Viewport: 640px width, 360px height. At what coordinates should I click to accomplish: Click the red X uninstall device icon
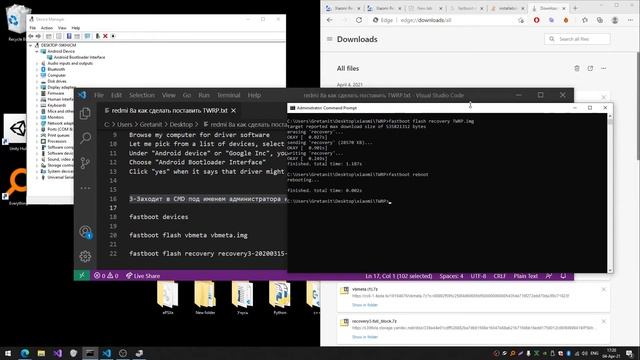105,36
